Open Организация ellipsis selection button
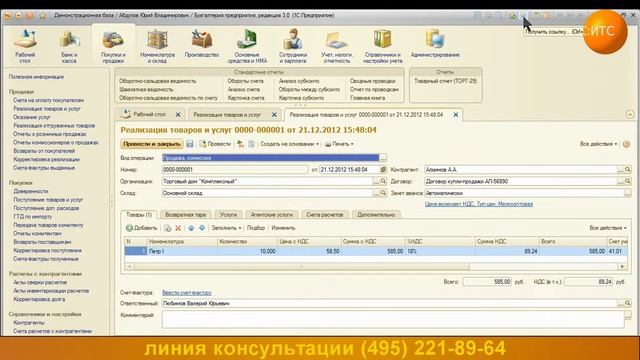Screen dimensions: 640x360 pos(376,181)
